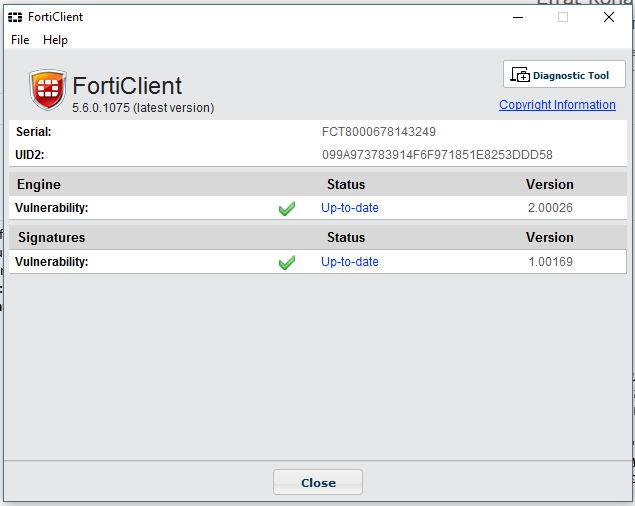Image resolution: width=635 pixels, height=506 pixels.
Task: Click the FortiClient shield logo
Action: click(x=47, y=90)
